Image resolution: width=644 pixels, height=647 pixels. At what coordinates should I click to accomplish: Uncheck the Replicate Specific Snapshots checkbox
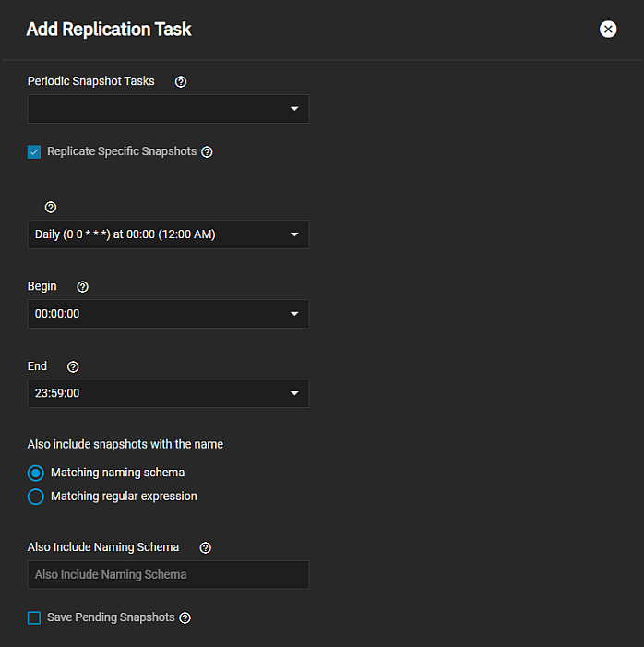[34, 152]
